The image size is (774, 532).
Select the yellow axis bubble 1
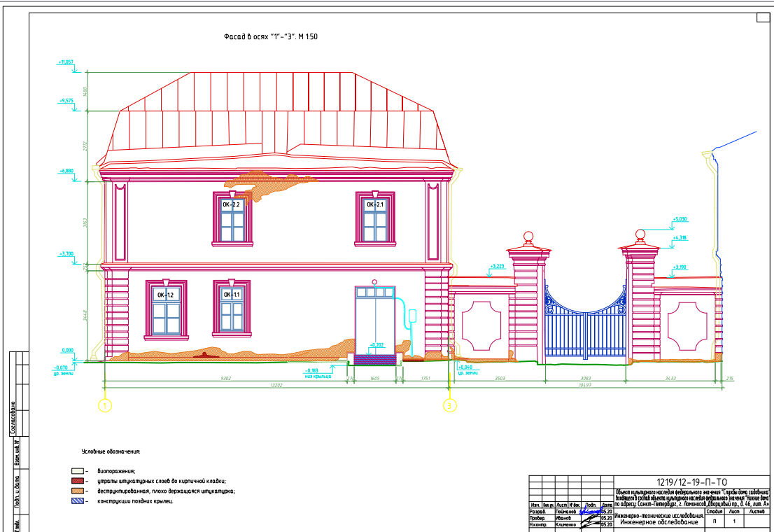pyautogui.click(x=105, y=405)
